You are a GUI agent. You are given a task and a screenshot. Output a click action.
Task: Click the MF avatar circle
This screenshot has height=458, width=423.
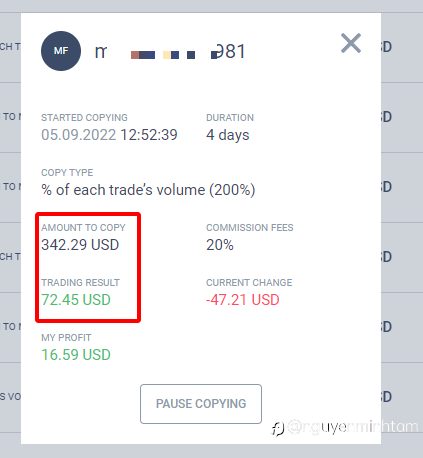tap(61, 51)
